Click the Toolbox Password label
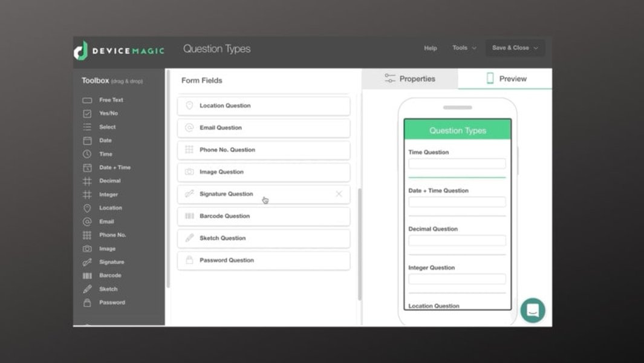The width and height of the screenshot is (644, 363). [x=112, y=302]
